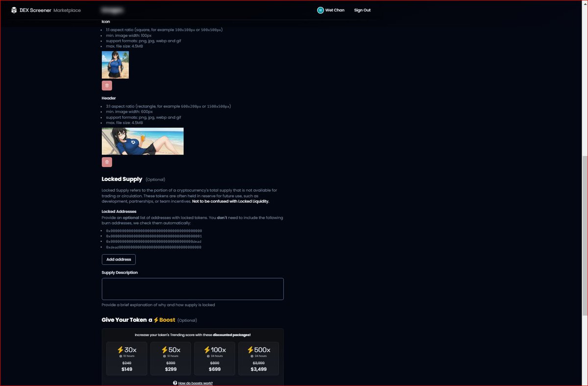Click the burn address starting with 0xdead
This screenshot has width=588, height=386.
154,247
